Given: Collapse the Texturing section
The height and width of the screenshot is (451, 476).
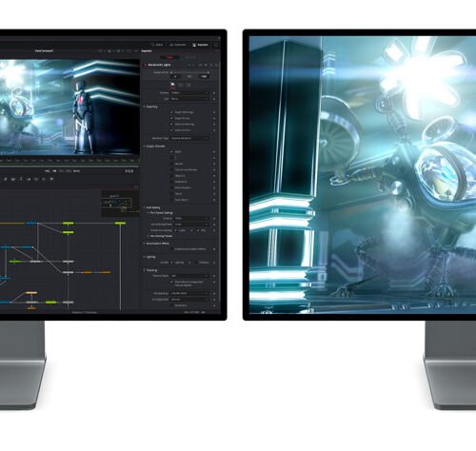Looking at the screenshot, I should pos(150,270).
